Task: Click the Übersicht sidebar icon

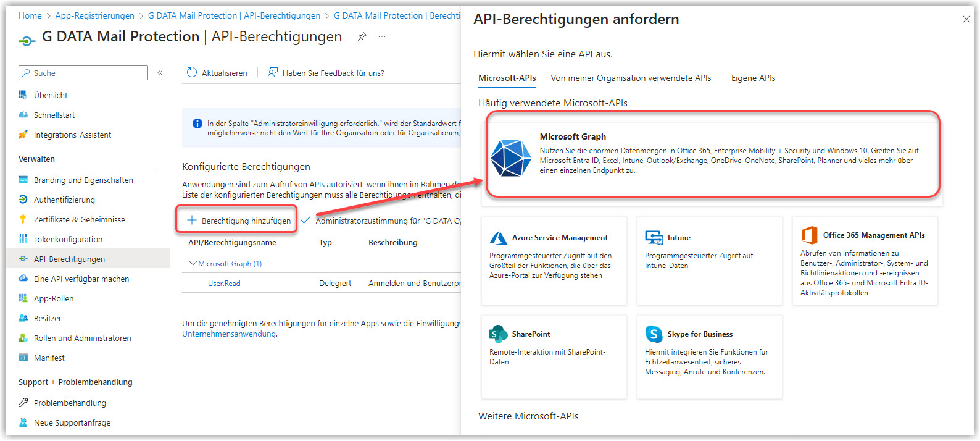Action: click(23, 94)
